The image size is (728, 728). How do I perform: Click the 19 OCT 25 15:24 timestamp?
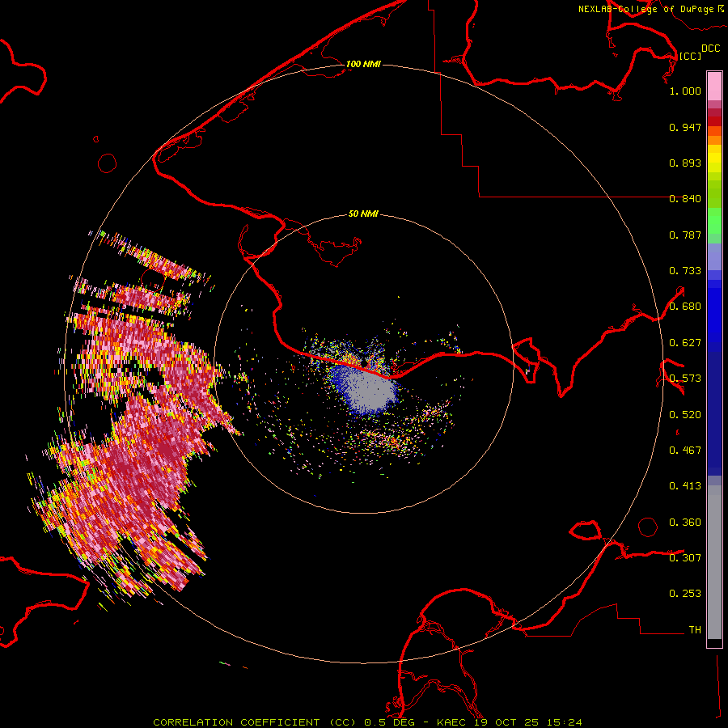pyautogui.click(x=528, y=722)
